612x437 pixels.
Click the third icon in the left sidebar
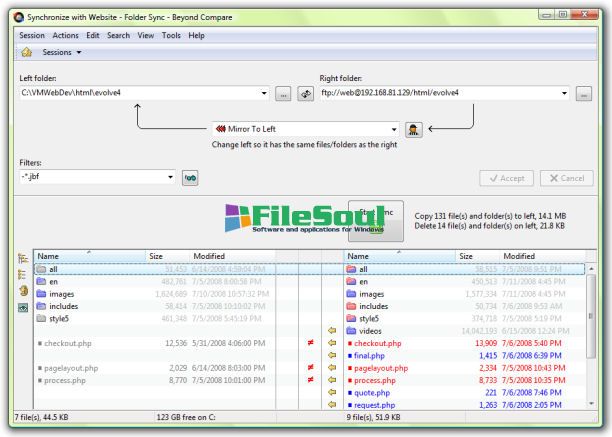tap(23, 291)
